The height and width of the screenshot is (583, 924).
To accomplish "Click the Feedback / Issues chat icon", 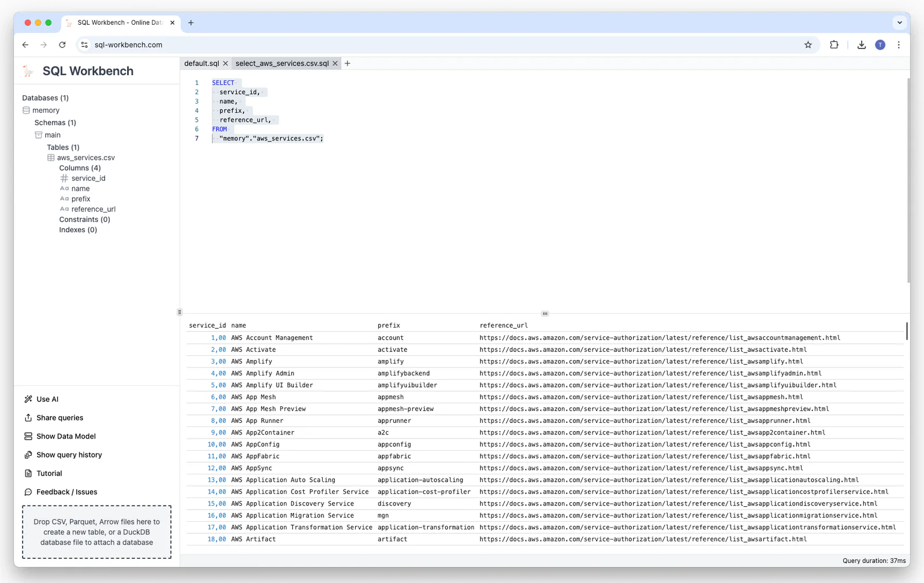I will click(28, 492).
